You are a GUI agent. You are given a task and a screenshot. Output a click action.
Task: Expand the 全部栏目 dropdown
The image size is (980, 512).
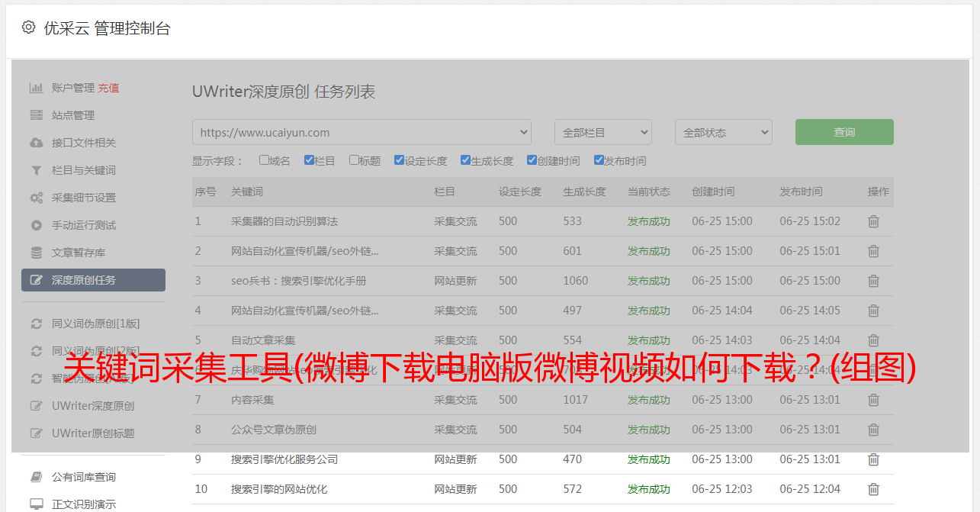[x=602, y=132]
